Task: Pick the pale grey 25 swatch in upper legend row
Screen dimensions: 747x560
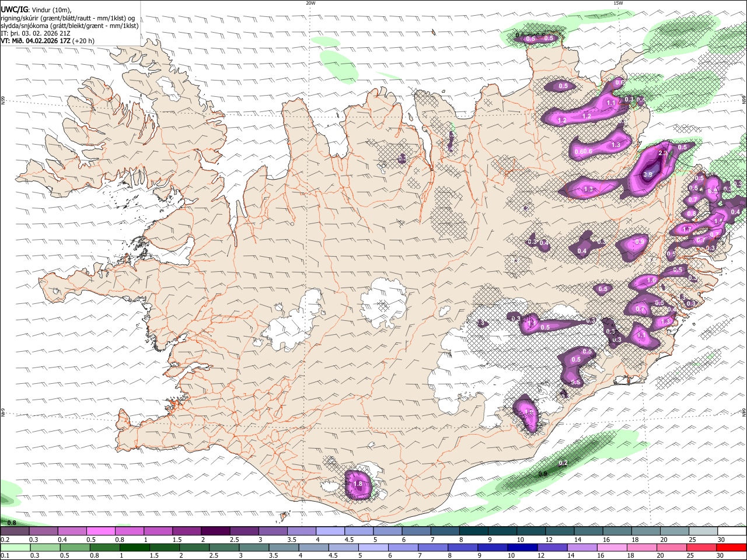Action: [704, 531]
